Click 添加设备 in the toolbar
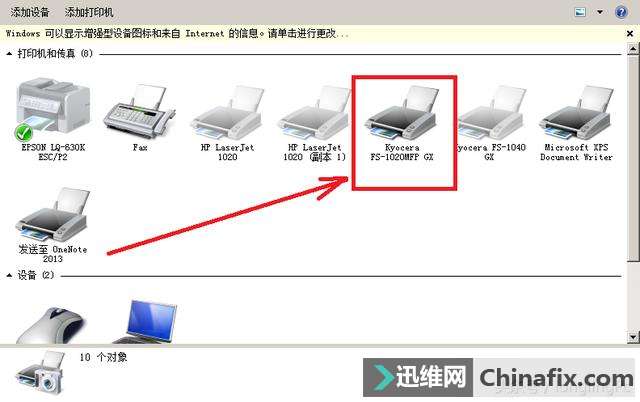This screenshot has height=402, width=640. click(30, 12)
